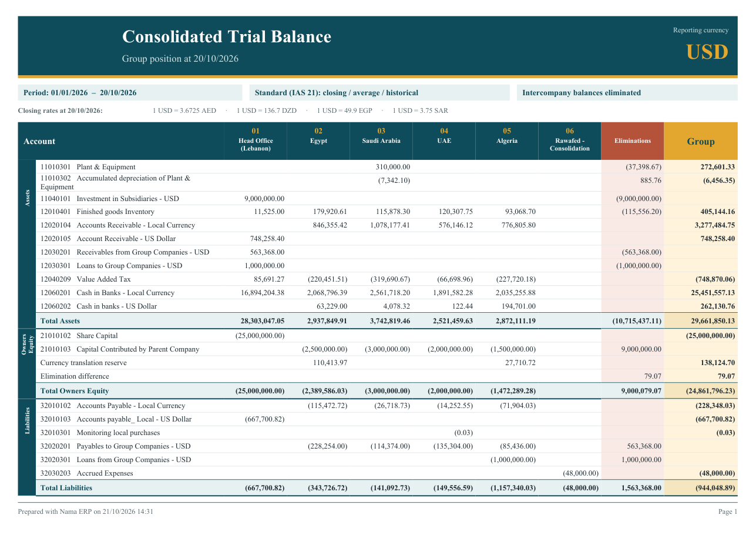Click '21010102 Share Capital' account
This screenshot has width=756, height=535.
(x=79, y=336)
